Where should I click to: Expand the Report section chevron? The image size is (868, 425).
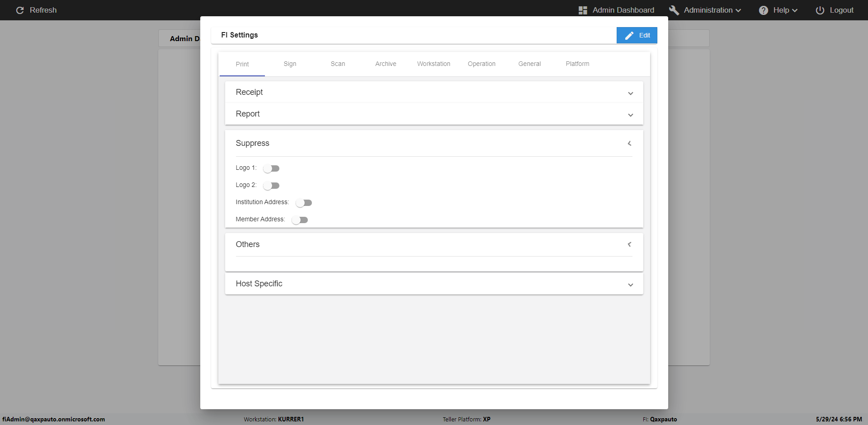point(630,115)
